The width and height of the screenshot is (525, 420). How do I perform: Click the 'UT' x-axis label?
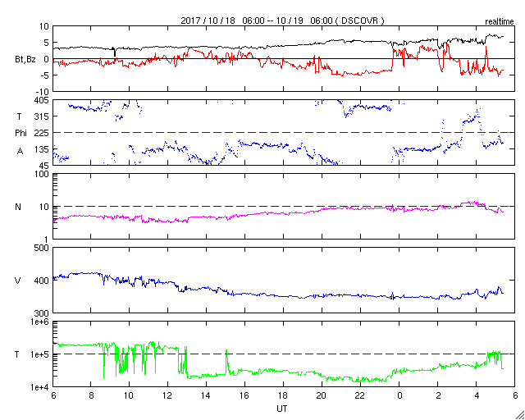pyautogui.click(x=282, y=409)
